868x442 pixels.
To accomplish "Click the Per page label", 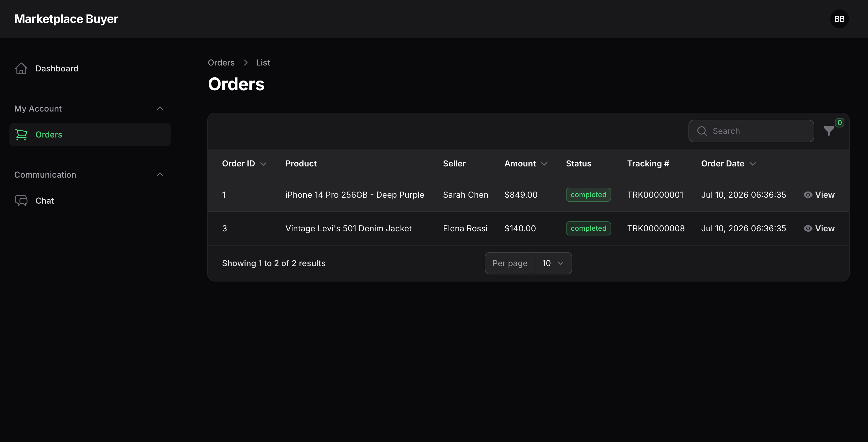I will pos(510,263).
